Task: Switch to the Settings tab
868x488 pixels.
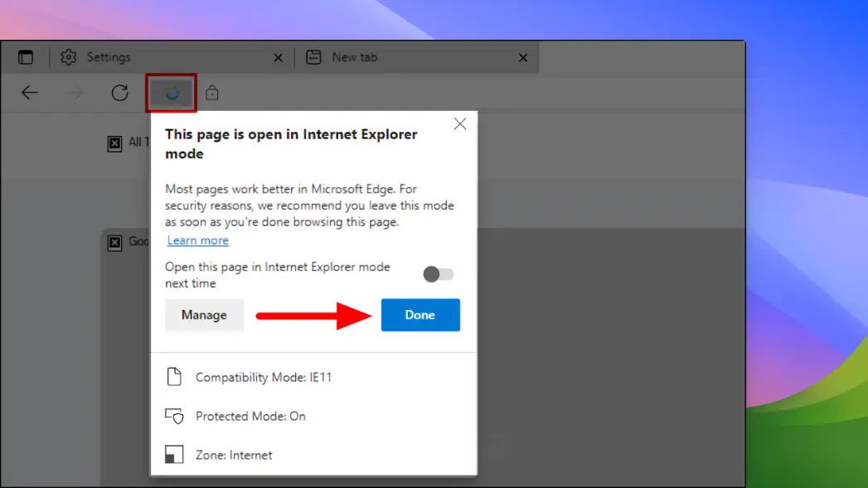Action: (110, 56)
